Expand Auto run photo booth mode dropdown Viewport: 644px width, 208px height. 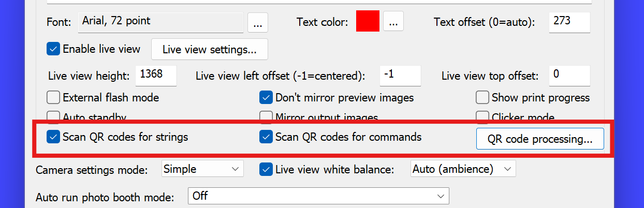point(318,196)
